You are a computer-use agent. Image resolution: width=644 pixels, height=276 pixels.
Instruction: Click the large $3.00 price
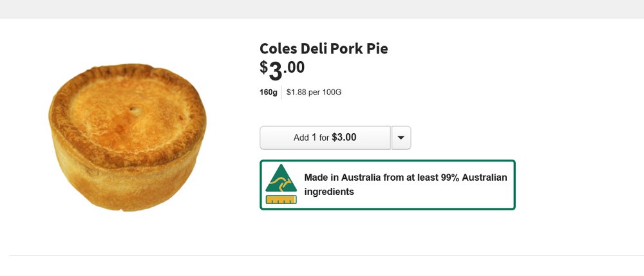tap(283, 68)
